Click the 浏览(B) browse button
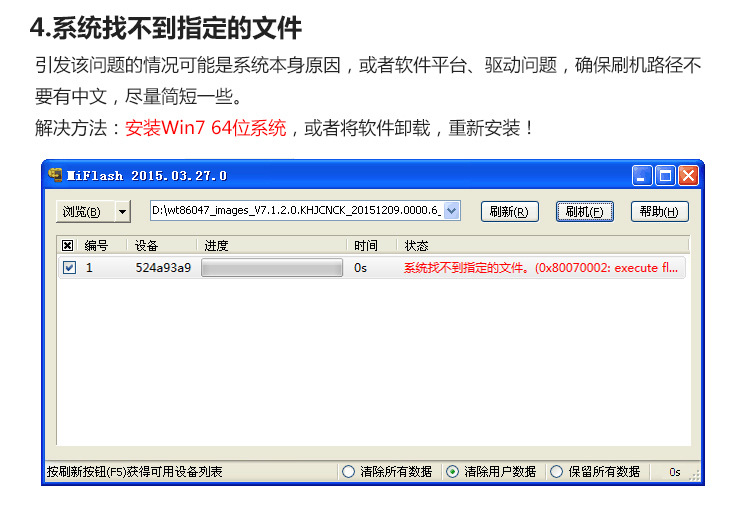The height and width of the screenshot is (516, 750). 85,211
